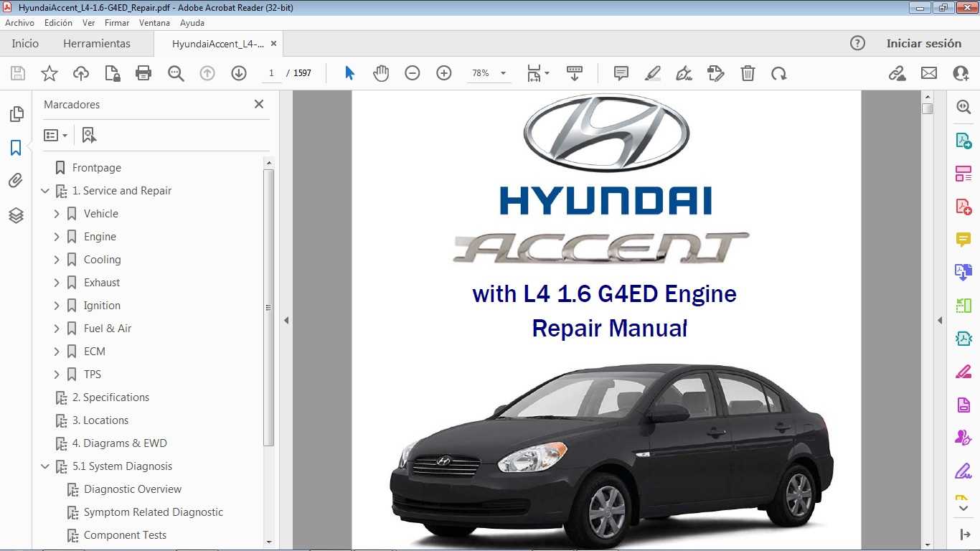Open the find text magnifier icon
This screenshot has width=980, height=551.
pyautogui.click(x=176, y=73)
